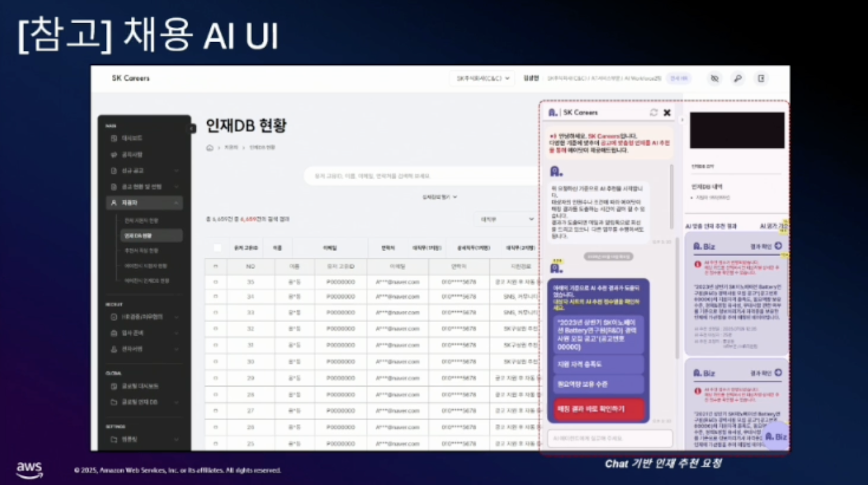Viewport: 868px width, 485px height.
Task: Select the 추천서 작성 현황 submenu item
Action: pyautogui.click(x=142, y=251)
